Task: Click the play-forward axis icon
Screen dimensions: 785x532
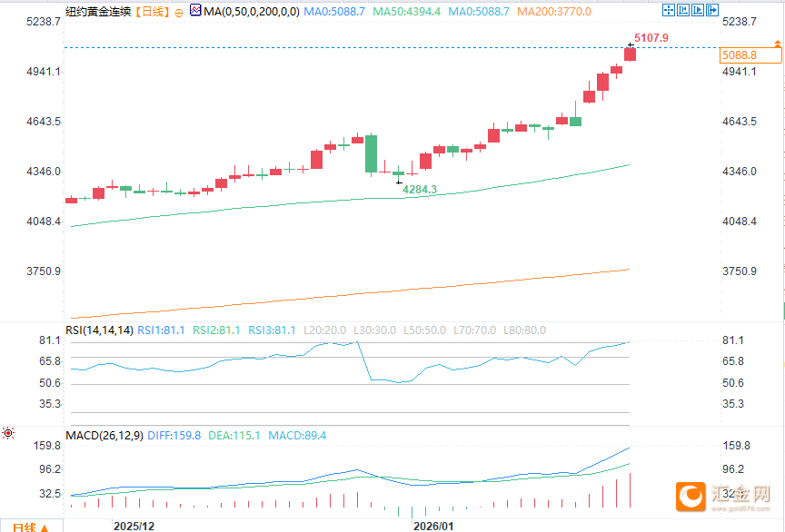Action: click(x=698, y=10)
